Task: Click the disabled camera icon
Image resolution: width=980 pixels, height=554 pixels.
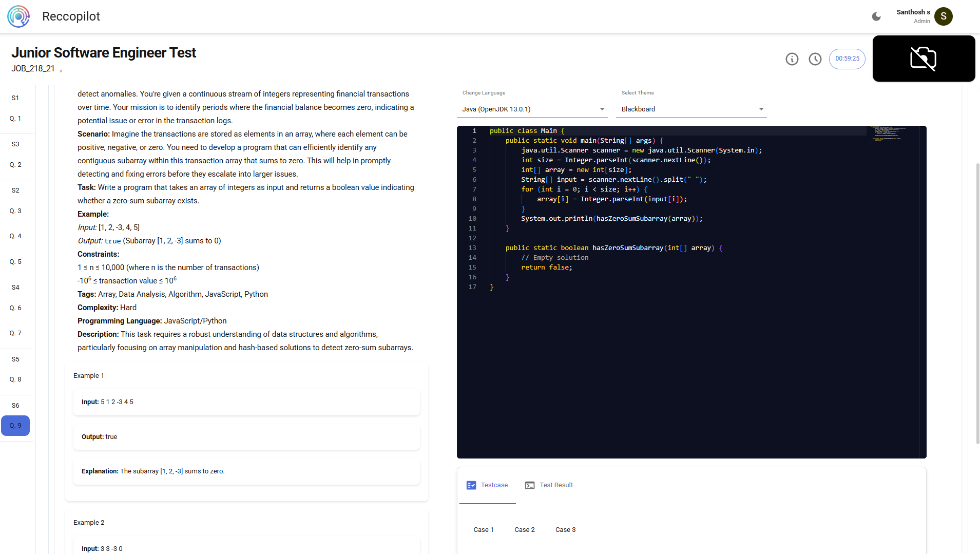Action: coord(923,58)
